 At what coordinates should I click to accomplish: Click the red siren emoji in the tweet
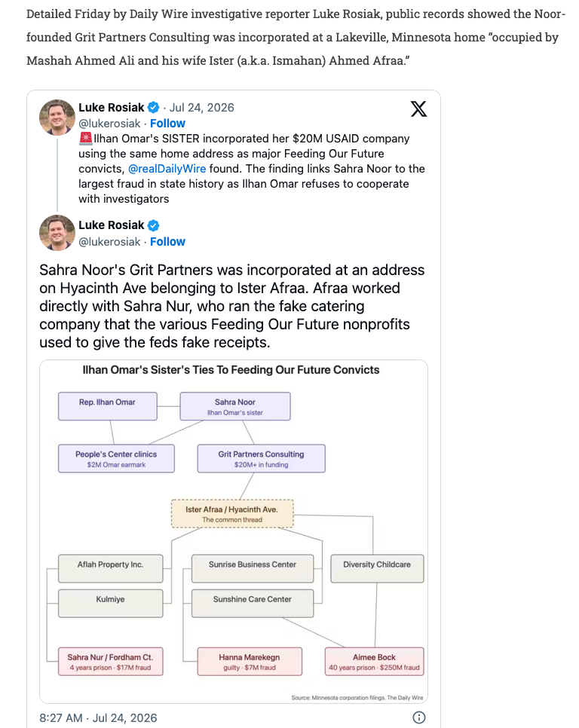(85, 139)
